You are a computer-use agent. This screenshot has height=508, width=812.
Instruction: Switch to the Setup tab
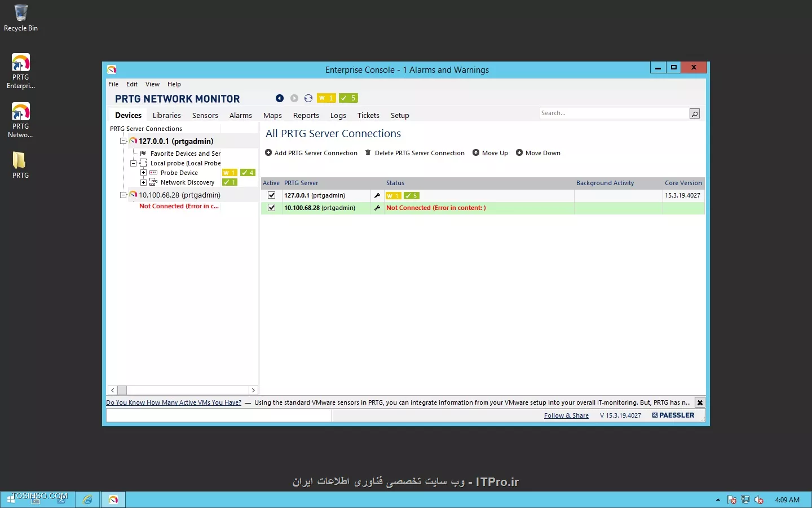[400, 115]
